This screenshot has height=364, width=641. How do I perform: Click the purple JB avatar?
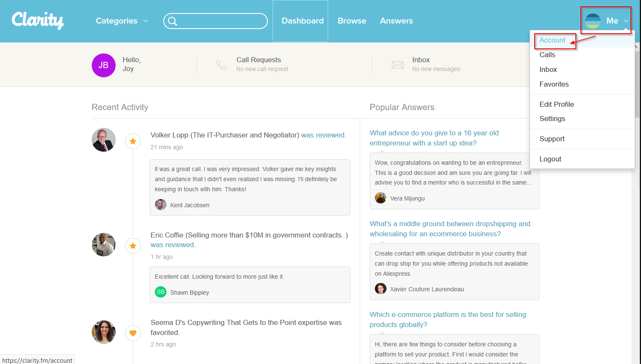coord(103,65)
